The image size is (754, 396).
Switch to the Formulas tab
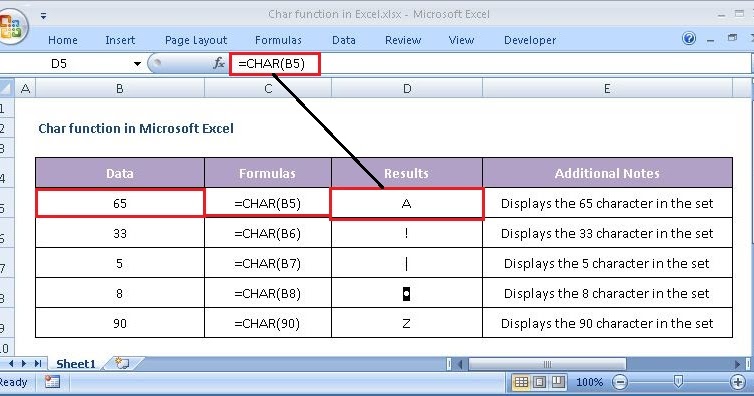(278, 40)
